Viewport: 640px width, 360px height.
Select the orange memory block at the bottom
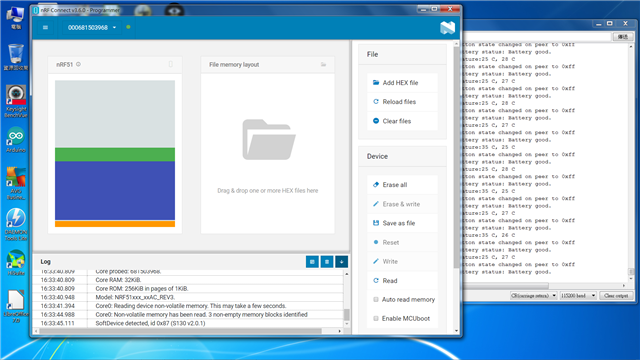[x=115, y=224]
